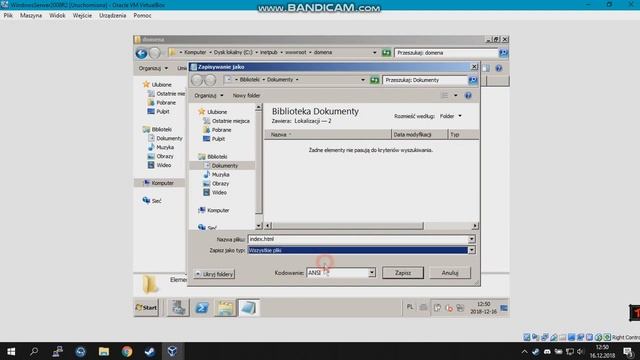Click back arrow in domena explorer window
640x360 pixels.
(x=141, y=53)
